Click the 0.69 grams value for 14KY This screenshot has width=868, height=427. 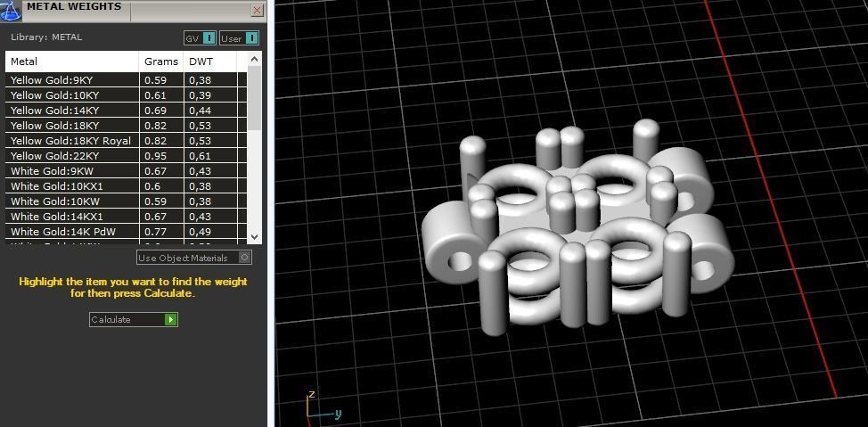point(156,111)
